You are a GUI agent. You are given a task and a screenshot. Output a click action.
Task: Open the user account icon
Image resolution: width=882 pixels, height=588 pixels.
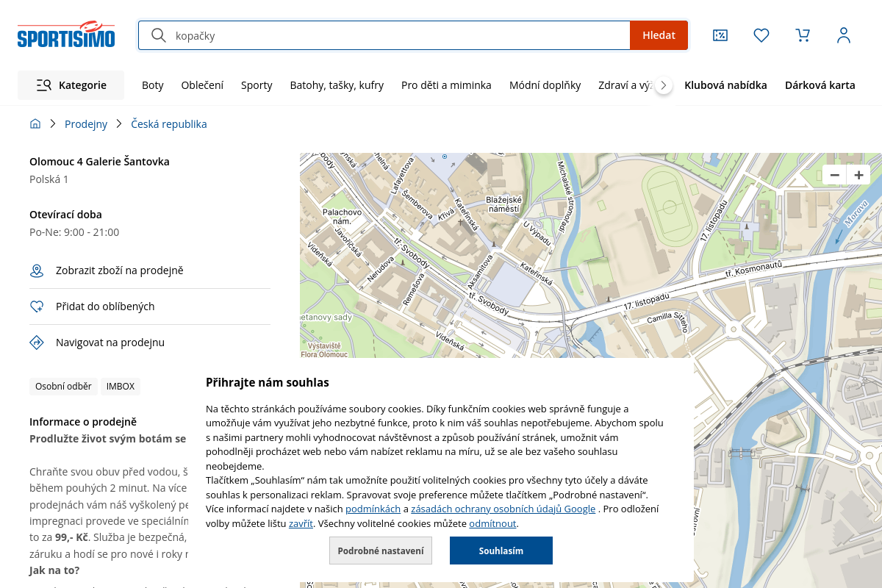pyautogui.click(x=844, y=35)
